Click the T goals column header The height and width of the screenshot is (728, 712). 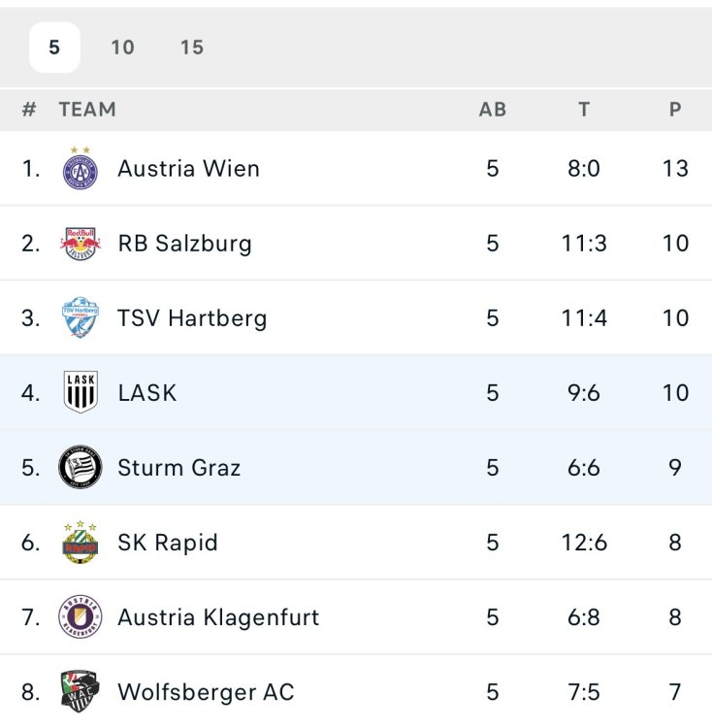tap(584, 110)
